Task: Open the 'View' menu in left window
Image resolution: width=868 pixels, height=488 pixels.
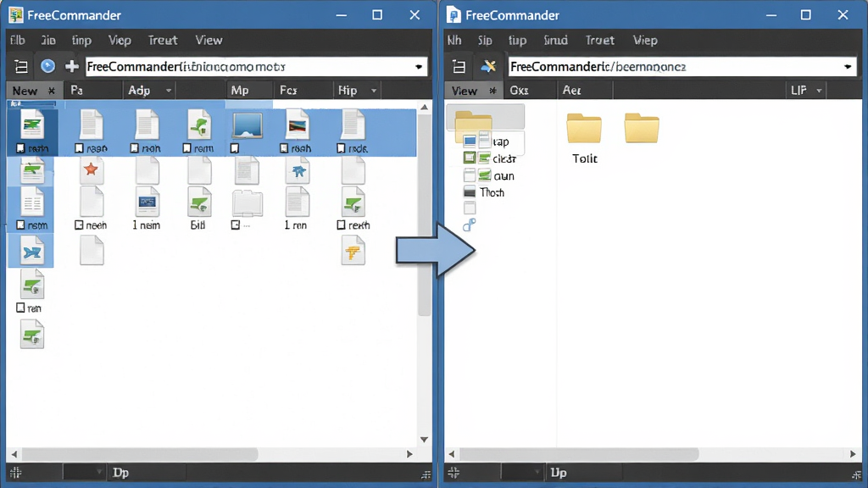Action: tap(209, 41)
